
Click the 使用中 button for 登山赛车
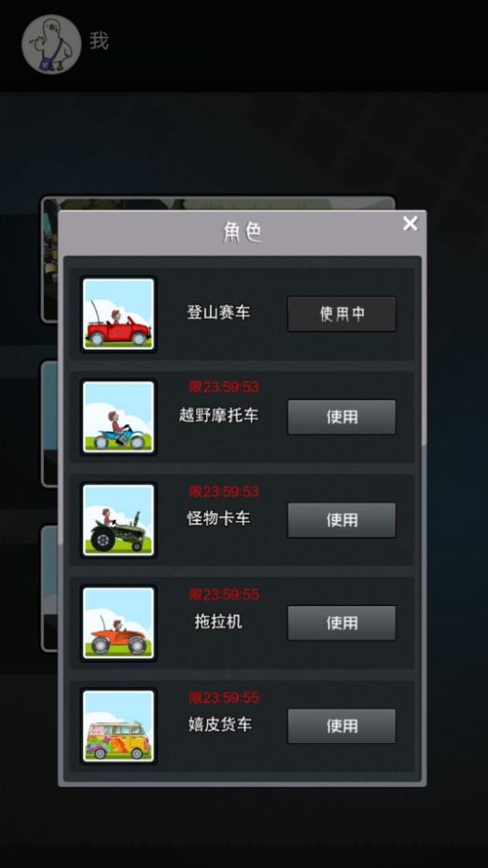coord(342,314)
